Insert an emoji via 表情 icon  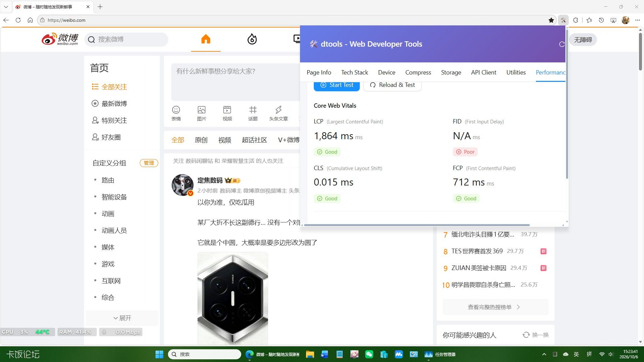pyautogui.click(x=176, y=113)
